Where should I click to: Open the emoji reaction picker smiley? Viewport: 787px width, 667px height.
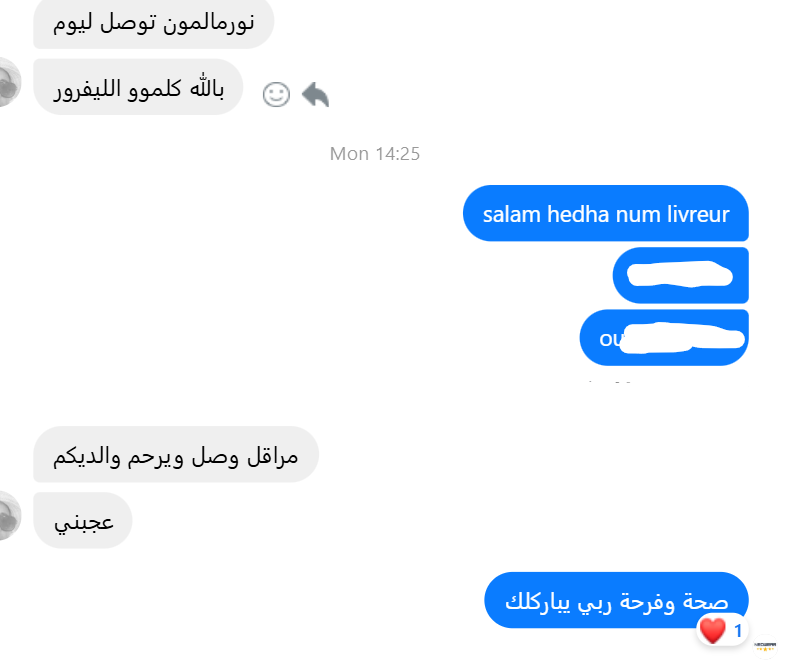point(276,94)
